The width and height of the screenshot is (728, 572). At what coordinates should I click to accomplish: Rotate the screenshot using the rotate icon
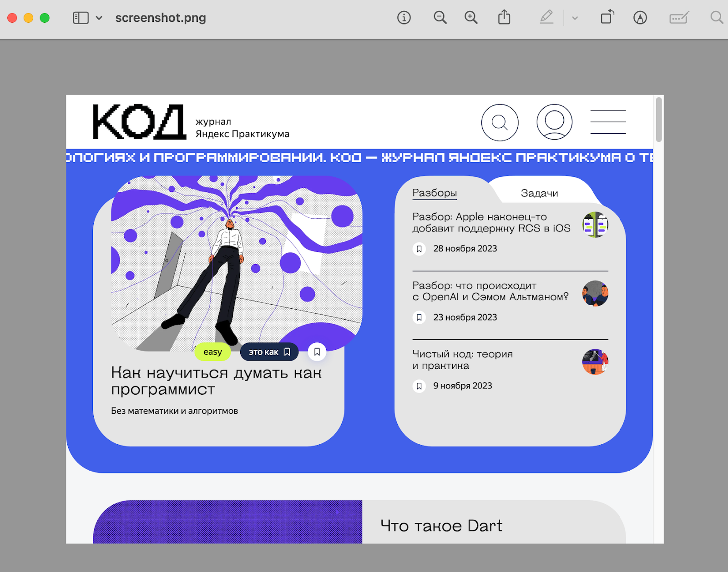[607, 18]
